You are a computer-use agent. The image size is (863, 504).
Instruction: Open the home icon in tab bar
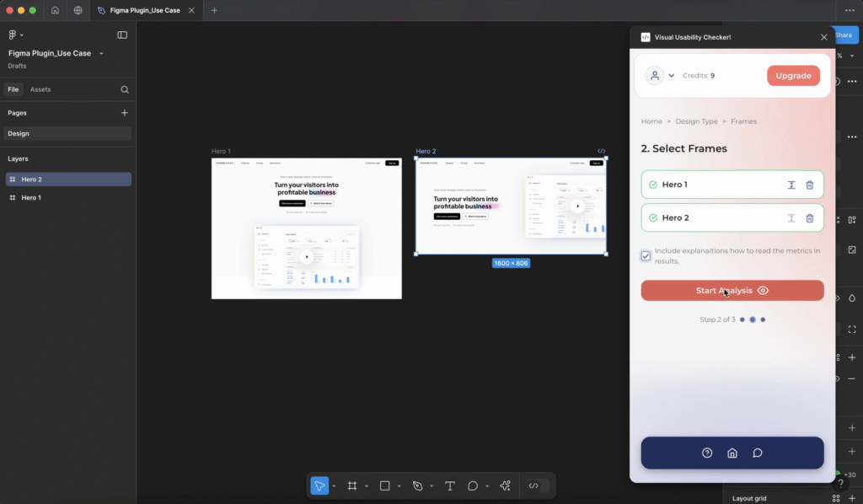click(55, 10)
